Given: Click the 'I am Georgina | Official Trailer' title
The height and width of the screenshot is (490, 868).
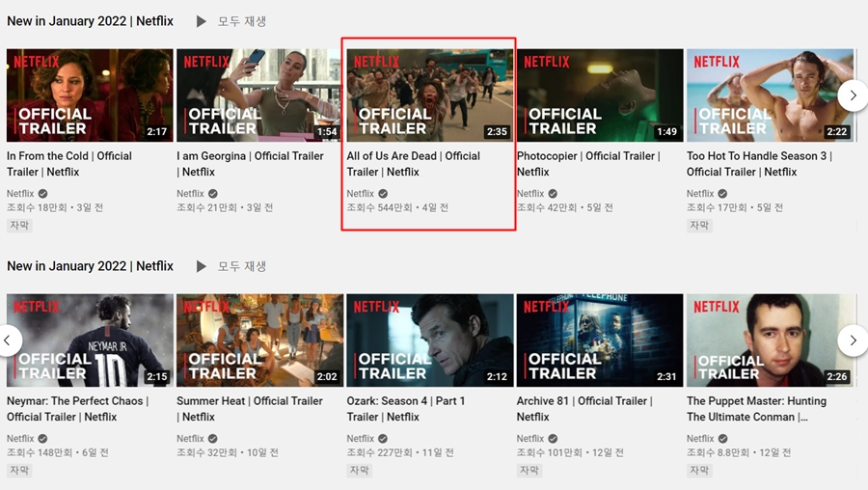Looking at the screenshot, I should tap(250, 164).
